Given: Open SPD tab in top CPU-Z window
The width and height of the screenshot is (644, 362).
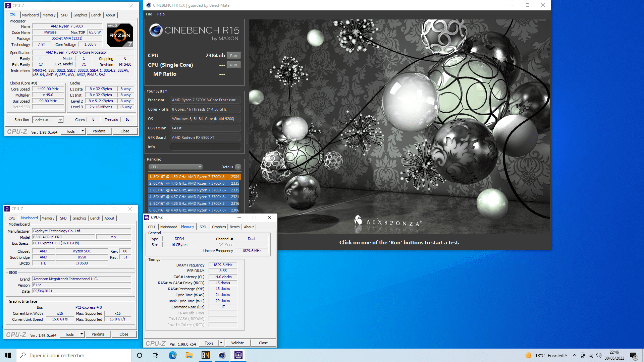Looking at the screenshot, I should (64, 15).
